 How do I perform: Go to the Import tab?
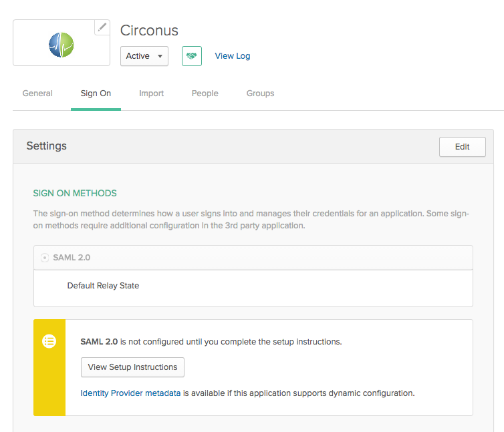pos(151,93)
